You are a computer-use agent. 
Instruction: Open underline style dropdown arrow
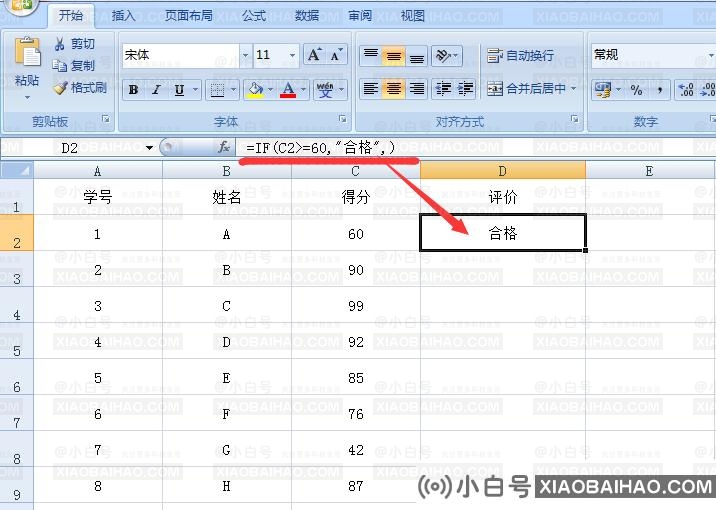195,90
